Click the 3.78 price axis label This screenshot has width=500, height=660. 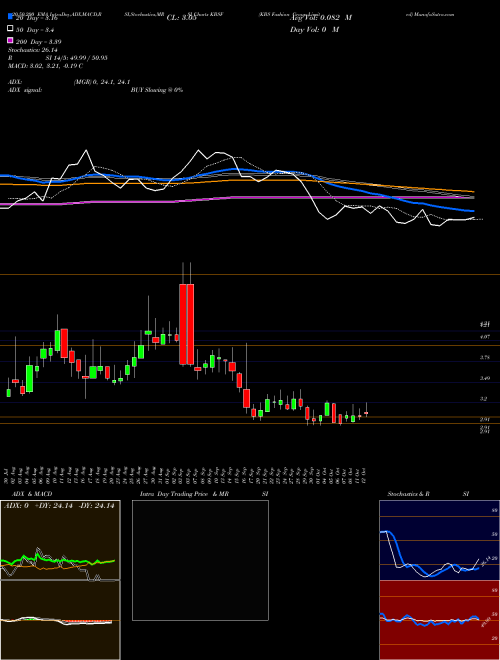tap(485, 357)
